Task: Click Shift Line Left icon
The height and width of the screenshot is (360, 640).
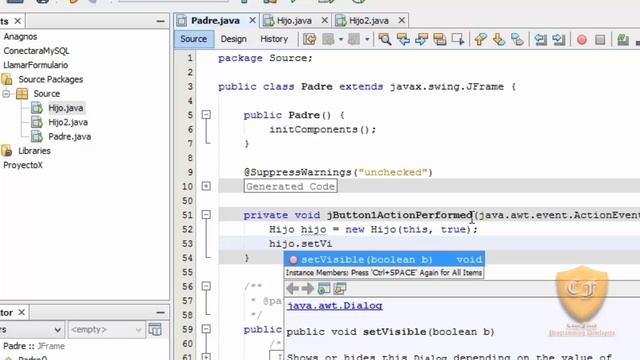Action: [540, 39]
